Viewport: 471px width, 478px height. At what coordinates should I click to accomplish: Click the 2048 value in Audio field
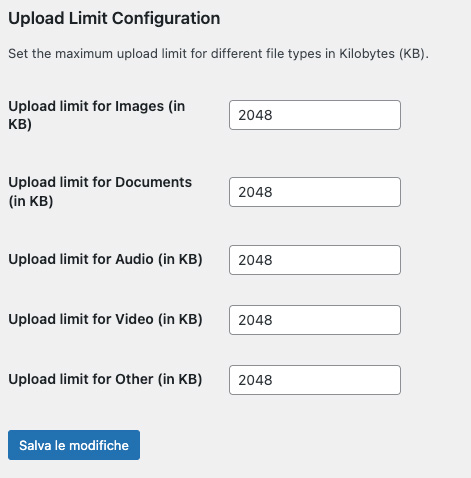coord(255,260)
